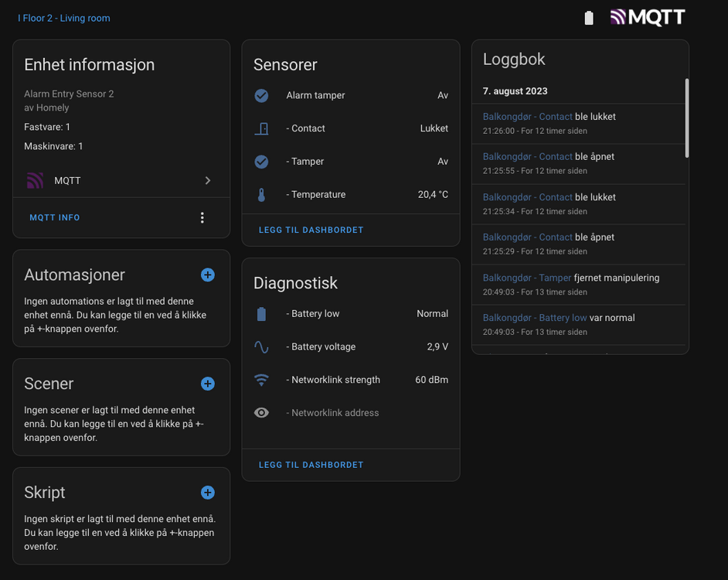The width and height of the screenshot is (728, 580).
Task: Click the Tamper sensor check-circle icon
Action: 262,162
